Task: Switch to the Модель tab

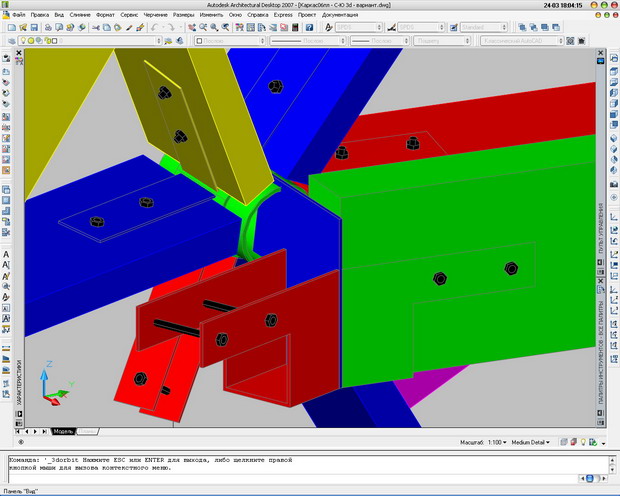Action: click(63, 432)
